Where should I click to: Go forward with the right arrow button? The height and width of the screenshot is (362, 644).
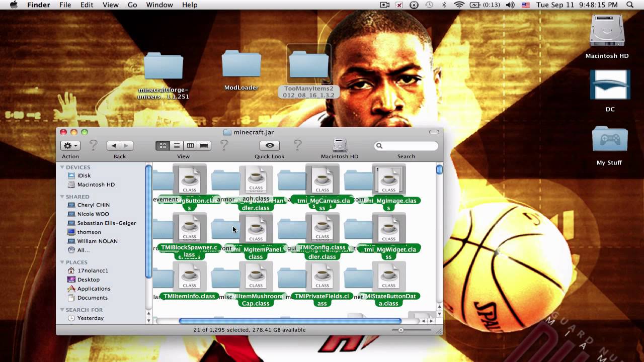pyautogui.click(x=126, y=145)
